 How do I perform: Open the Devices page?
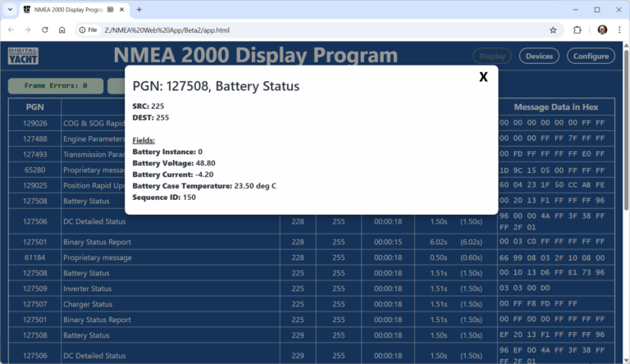539,56
